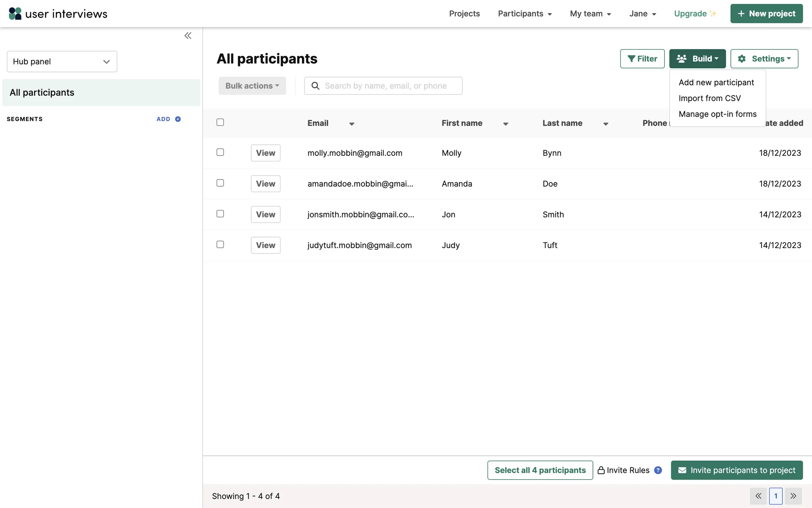812x508 pixels.
Task: Click Invite participants to project button
Action: click(737, 470)
